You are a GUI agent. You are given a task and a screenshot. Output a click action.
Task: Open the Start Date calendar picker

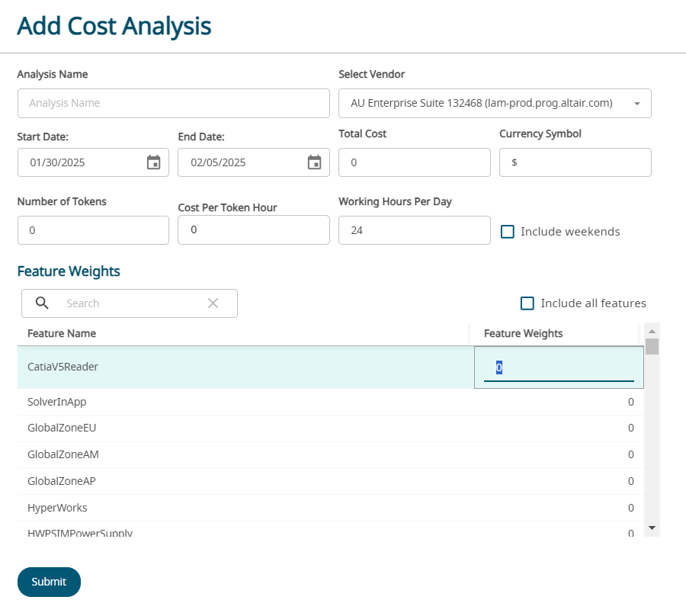click(x=153, y=162)
